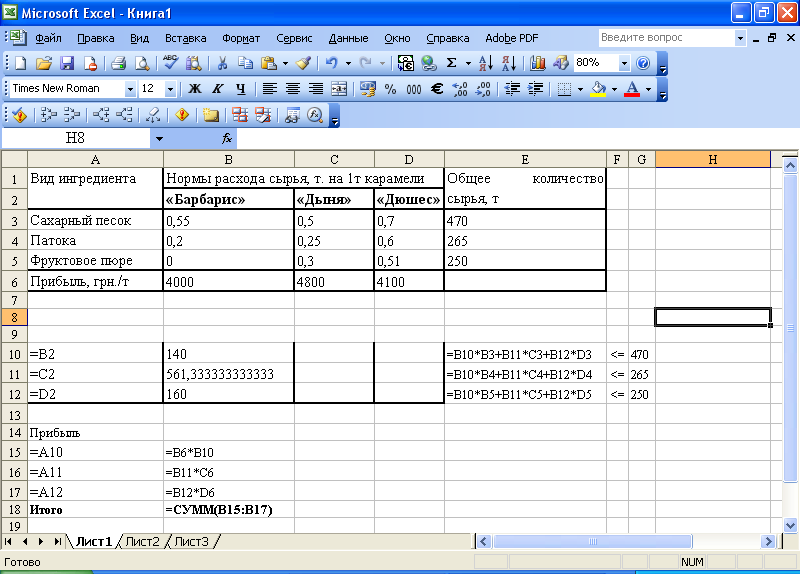Launch the Chart Wizard icon
The image size is (800, 574).
click(x=538, y=63)
